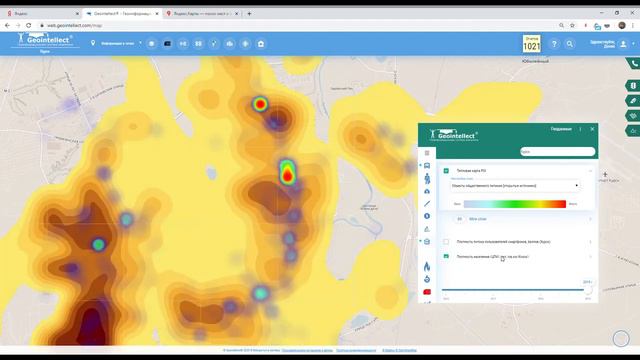
Task: Click the red-green heat spot on map
Action: (x=287, y=172)
